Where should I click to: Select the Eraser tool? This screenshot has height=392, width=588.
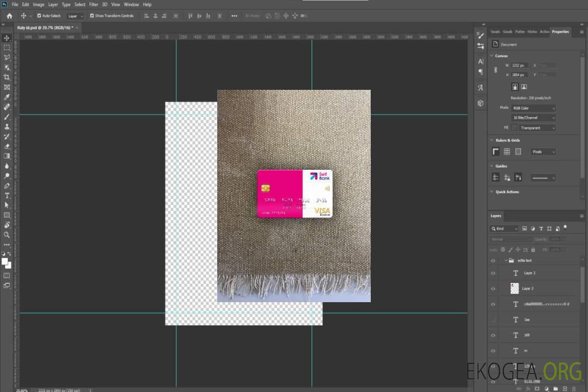pyautogui.click(x=7, y=146)
